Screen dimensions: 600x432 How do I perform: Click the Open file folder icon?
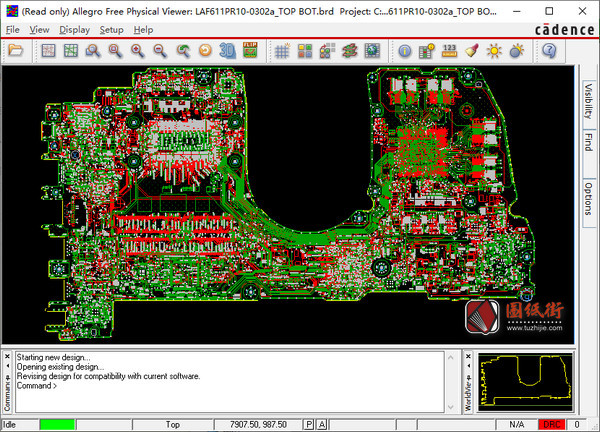[x=15, y=50]
